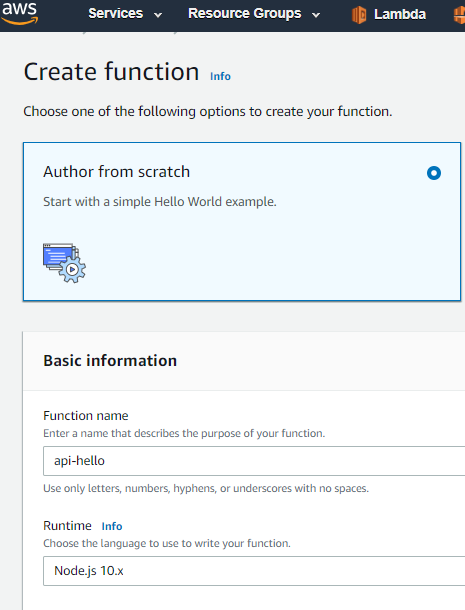Open the Resource Groups menu
The height and width of the screenshot is (610, 465).
point(244,14)
